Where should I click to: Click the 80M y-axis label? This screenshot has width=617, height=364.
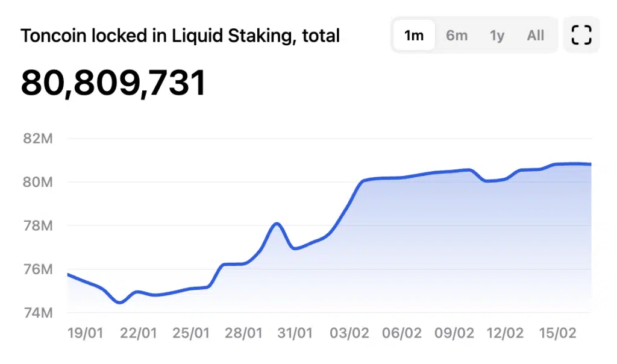(x=38, y=182)
